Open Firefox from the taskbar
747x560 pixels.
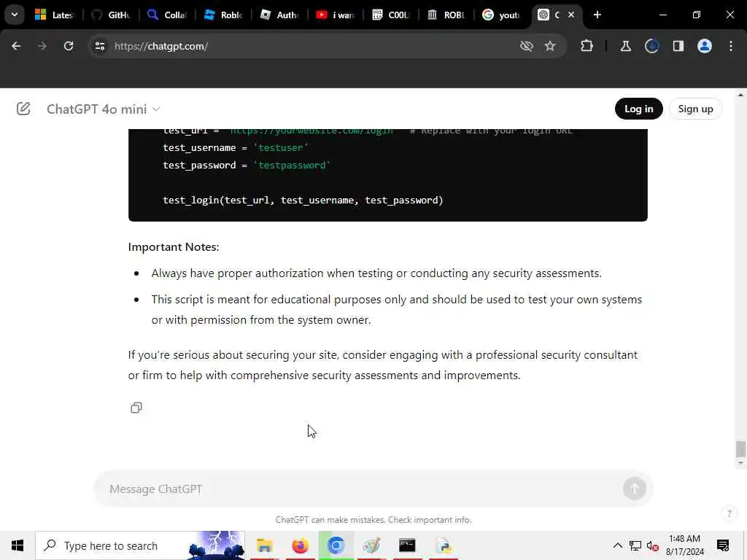click(x=300, y=545)
